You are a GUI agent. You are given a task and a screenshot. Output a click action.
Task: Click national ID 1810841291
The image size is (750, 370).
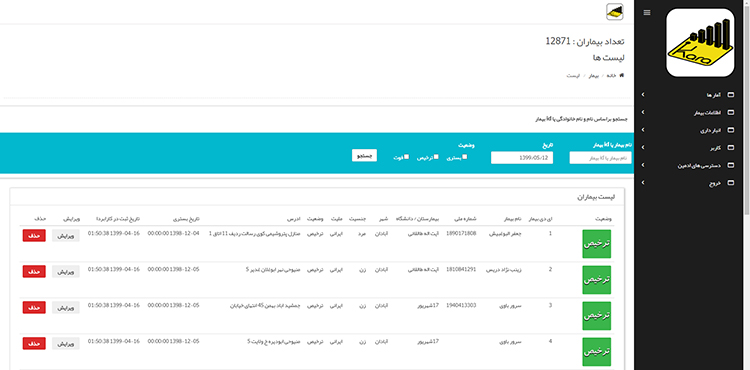pyautogui.click(x=461, y=269)
